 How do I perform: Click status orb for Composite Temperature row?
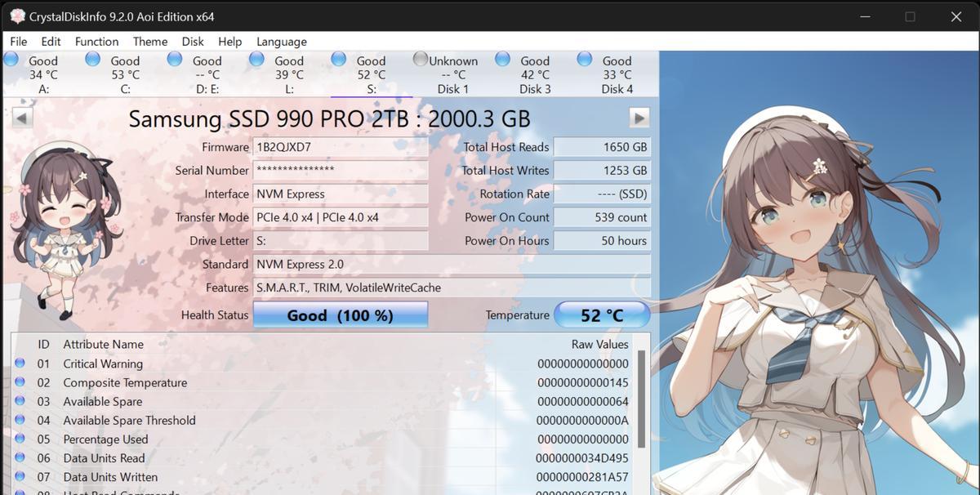click(20, 382)
